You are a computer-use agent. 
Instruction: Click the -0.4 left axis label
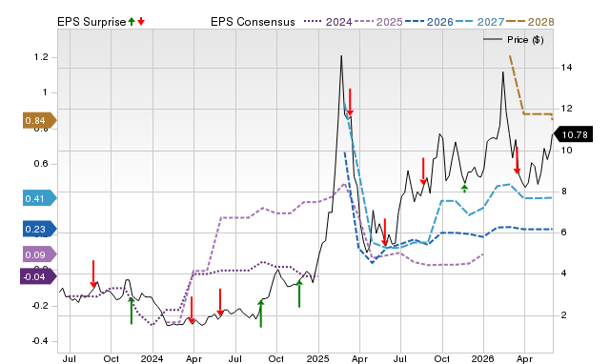(x=40, y=341)
